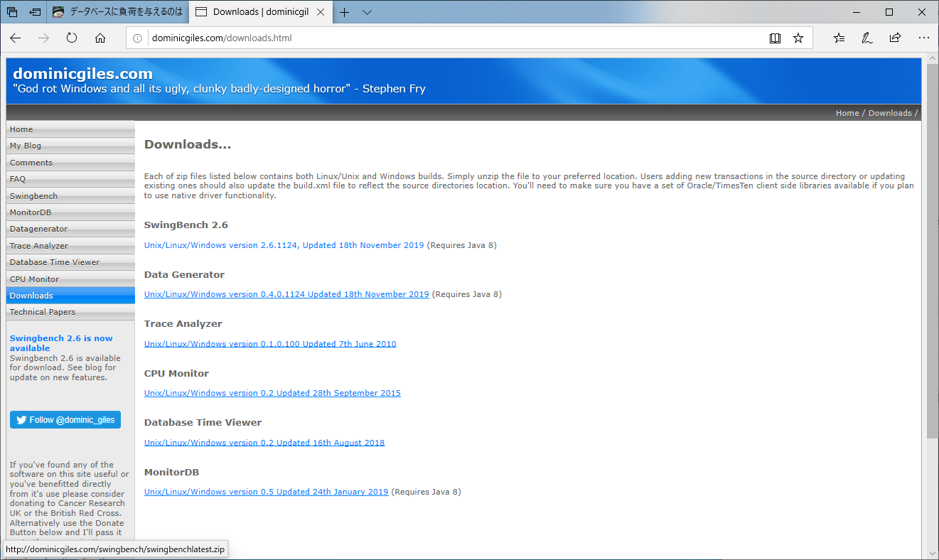Open CPU Monitor sidebar item
This screenshot has height=560, width=939.
70,279
